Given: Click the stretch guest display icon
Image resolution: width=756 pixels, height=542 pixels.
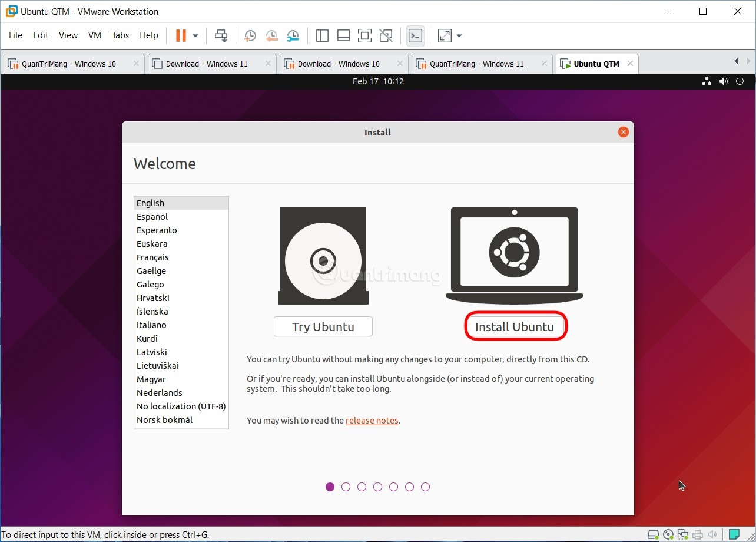Looking at the screenshot, I should pos(445,35).
